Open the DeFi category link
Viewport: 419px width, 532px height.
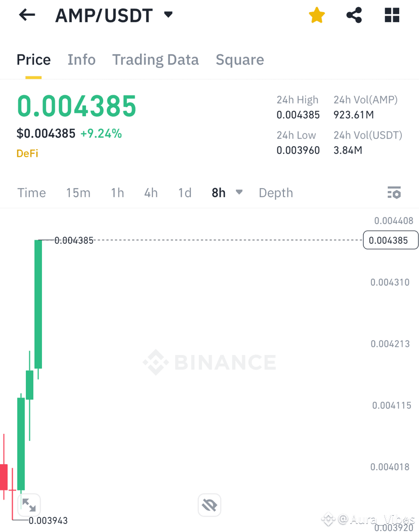(27, 153)
